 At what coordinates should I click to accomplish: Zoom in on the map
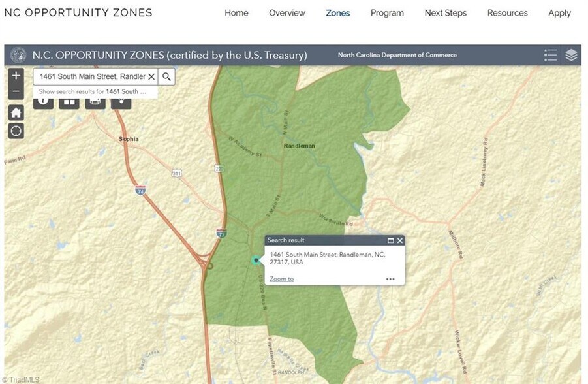[x=16, y=76]
